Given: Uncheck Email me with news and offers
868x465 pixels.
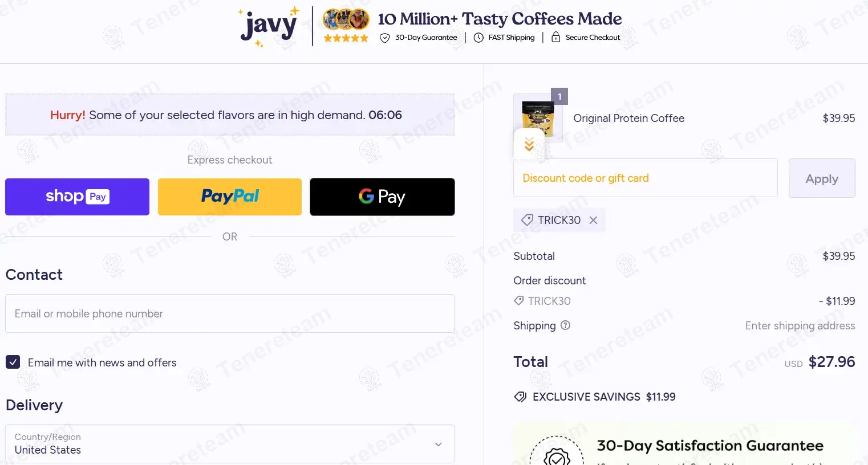Looking at the screenshot, I should pyautogui.click(x=13, y=362).
